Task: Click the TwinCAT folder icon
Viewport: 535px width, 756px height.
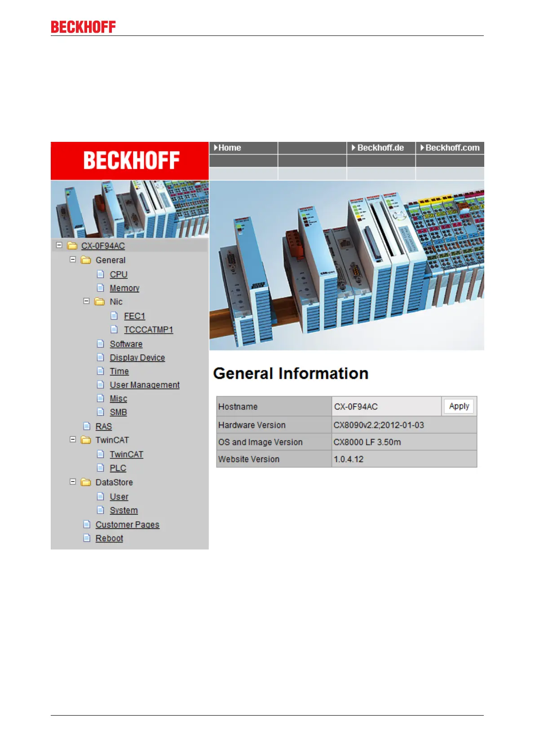Action: pos(86,440)
